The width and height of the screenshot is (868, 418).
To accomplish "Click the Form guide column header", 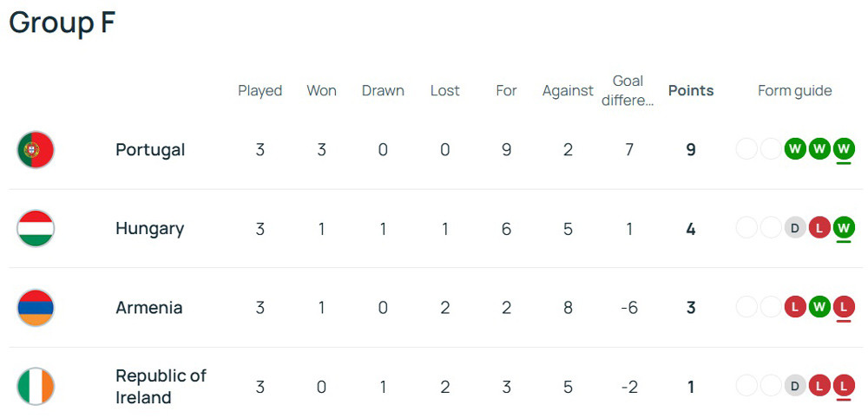I will point(794,91).
